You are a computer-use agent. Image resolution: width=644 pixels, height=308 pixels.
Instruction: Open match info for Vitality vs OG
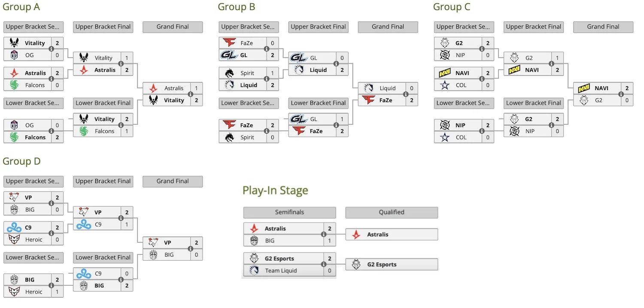(x=51, y=49)
